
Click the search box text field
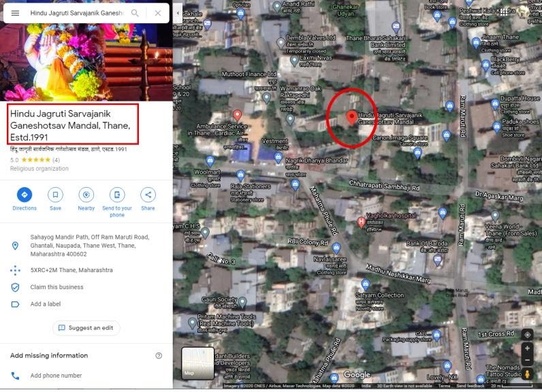(x=77, y=13)
